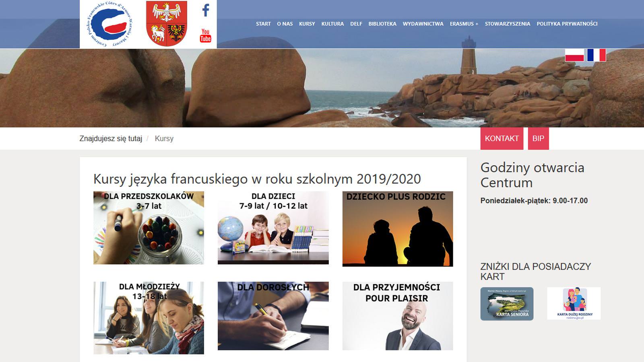Open the DZIECKO PLUS RODZIC course tile
The height and width of the screenshot is (362, 644).
398,229
